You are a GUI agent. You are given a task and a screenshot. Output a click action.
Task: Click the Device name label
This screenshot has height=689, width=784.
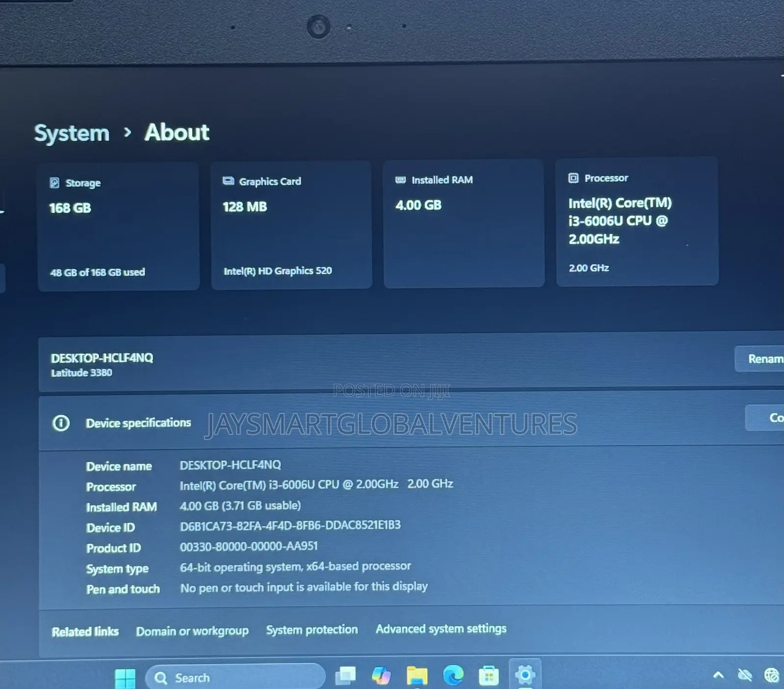[x=119, y=467]
